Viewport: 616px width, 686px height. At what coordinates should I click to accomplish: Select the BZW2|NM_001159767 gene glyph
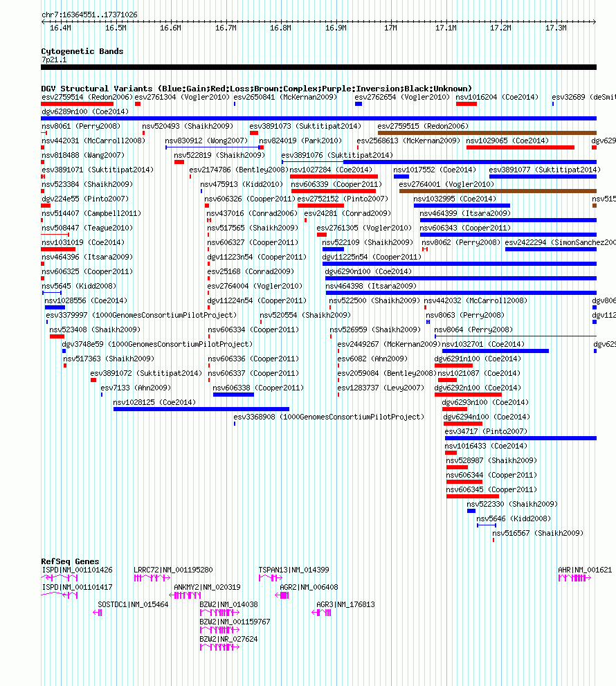tap(219, 629)
